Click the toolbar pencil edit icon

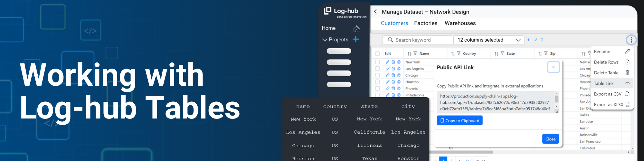(535, 40)
